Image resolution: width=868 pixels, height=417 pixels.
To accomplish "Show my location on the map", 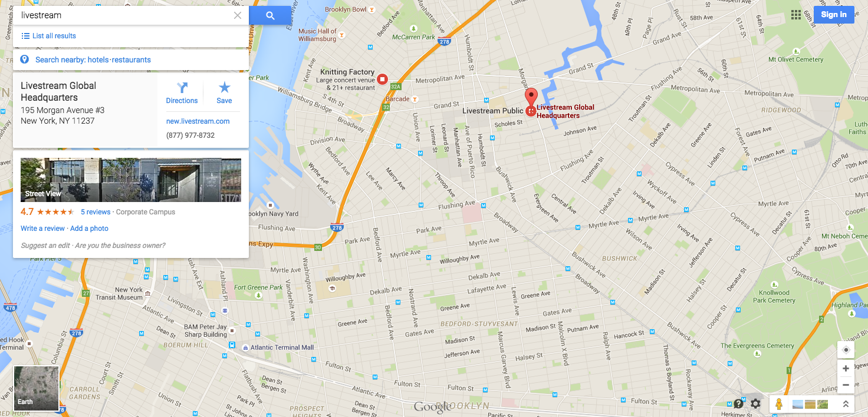I will coord(846,350).
